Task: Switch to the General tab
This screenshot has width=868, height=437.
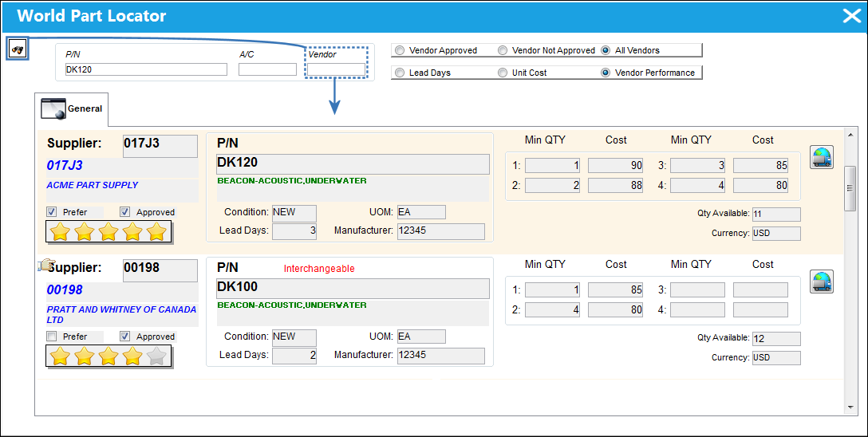Action: pyautogui.click(x=72, y=109)
